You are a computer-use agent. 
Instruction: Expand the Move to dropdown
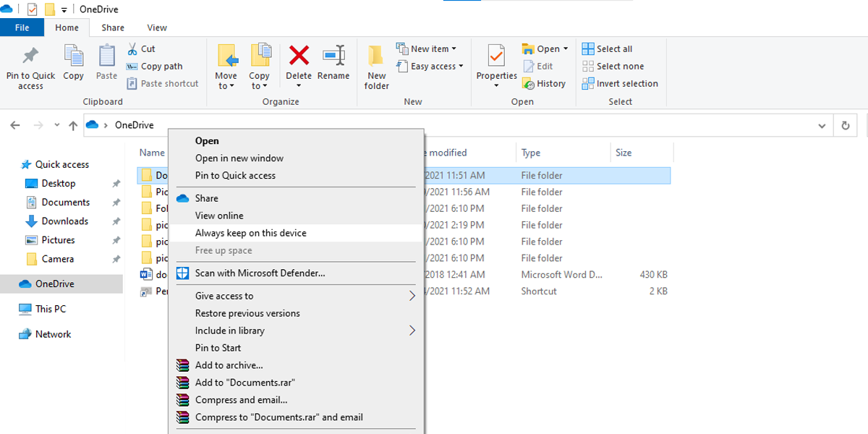[x=226, y=85]
